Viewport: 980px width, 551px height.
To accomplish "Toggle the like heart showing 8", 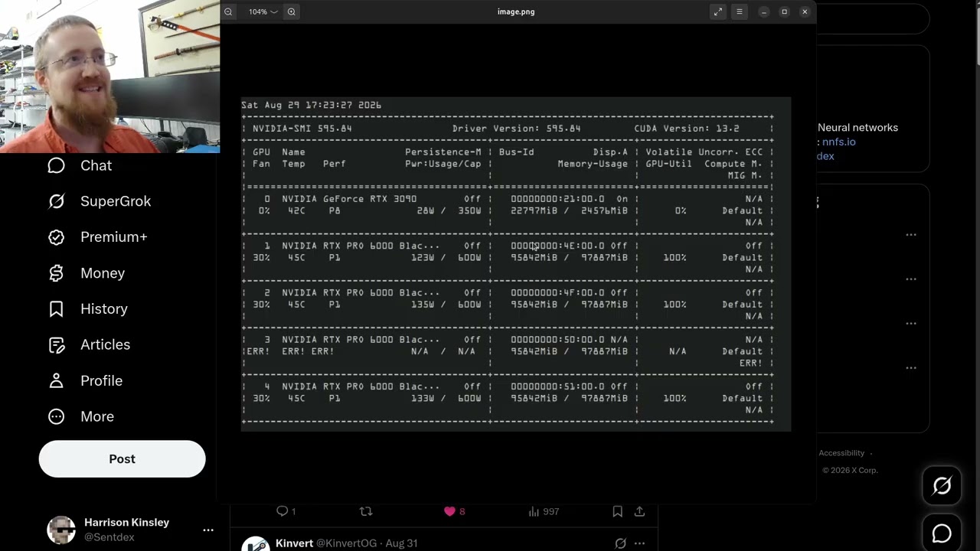I will tap(455, 511).
